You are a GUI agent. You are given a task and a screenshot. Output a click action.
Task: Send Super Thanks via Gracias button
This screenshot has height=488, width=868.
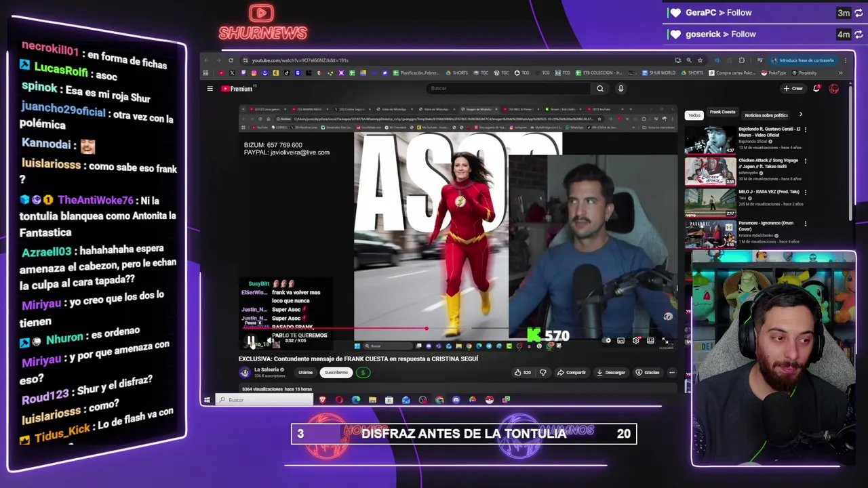pyautogui.click(x=648, y=372)
